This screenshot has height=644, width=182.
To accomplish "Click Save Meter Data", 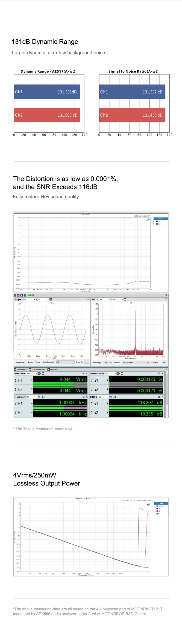I will click(x=37, y=370).
